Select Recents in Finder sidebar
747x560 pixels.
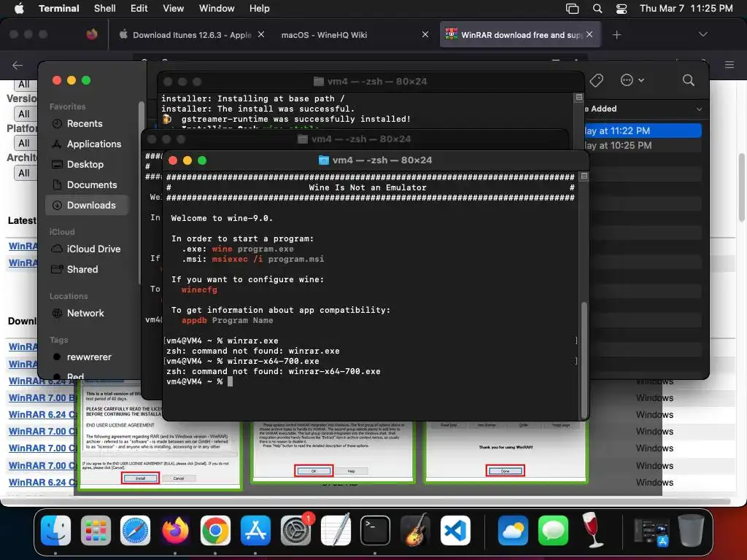(x=85, y=124)
